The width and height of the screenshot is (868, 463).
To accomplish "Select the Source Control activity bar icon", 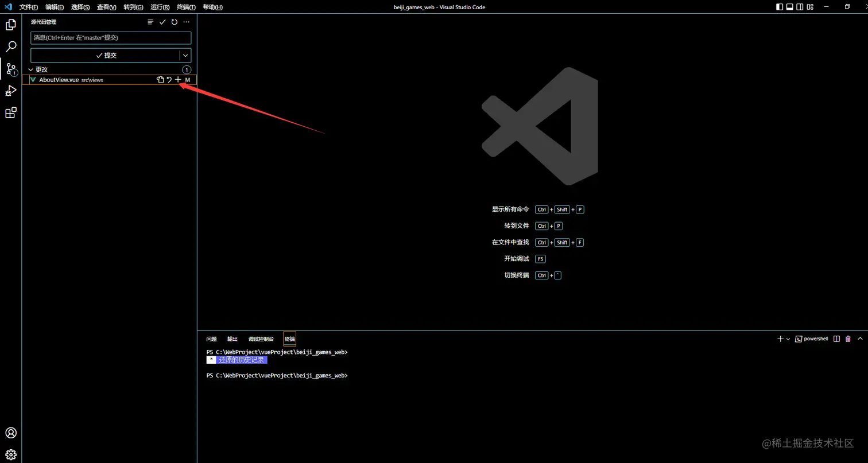I will click(x=11, y=69).
